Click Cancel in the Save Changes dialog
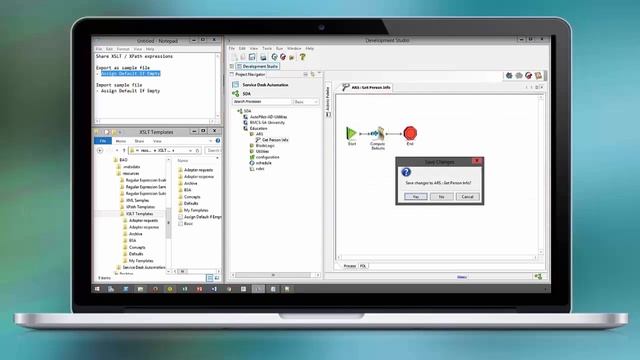The height and width of the screenshot is (360, 640). (467, 197)
